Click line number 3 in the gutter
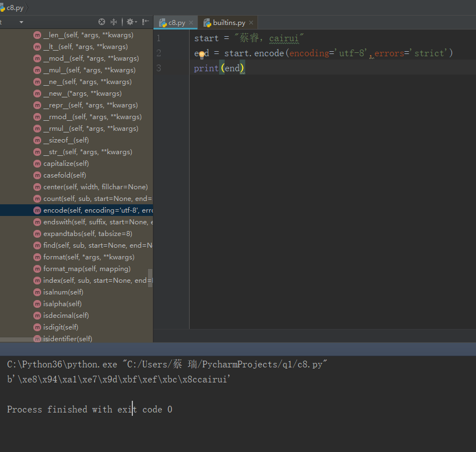Viewport: 476px width, 452px height. tap(159, 68)
